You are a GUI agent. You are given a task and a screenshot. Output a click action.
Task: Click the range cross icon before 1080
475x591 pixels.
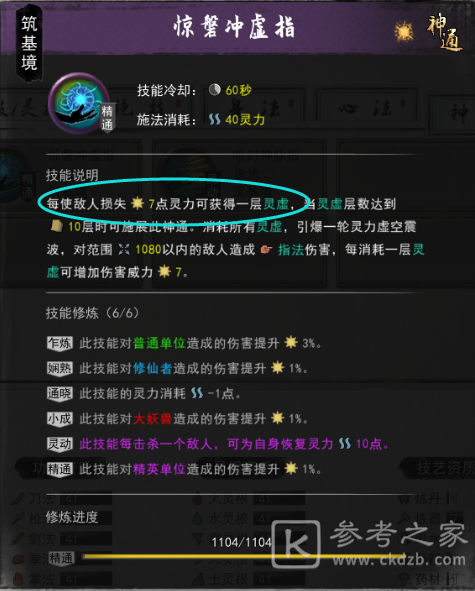tap(124, 249)
